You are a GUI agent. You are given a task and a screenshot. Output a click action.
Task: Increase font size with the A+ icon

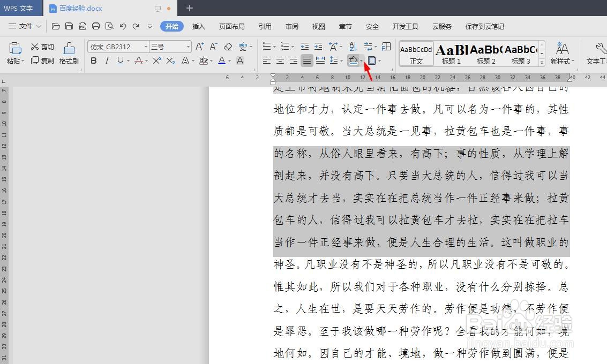point(199,47)
